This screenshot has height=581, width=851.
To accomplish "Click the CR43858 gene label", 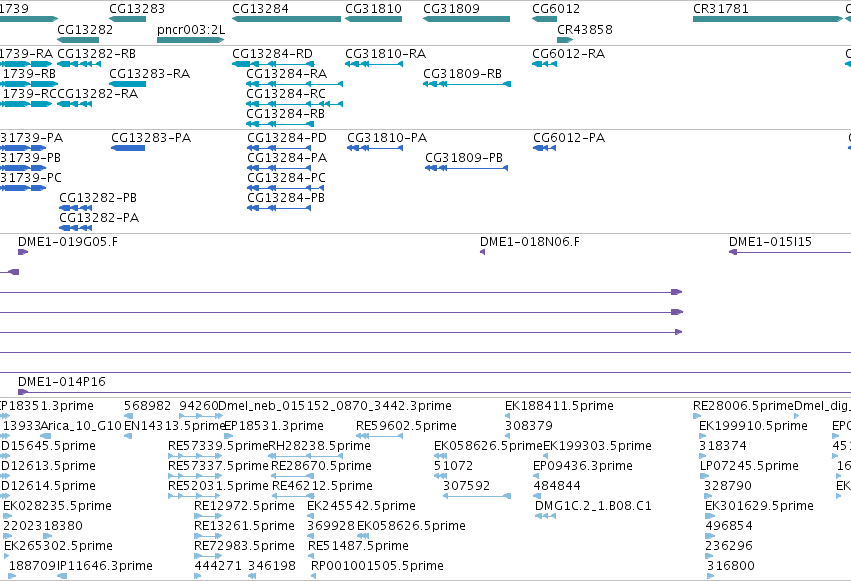I will pyautogui.click(x=585, y=29).
